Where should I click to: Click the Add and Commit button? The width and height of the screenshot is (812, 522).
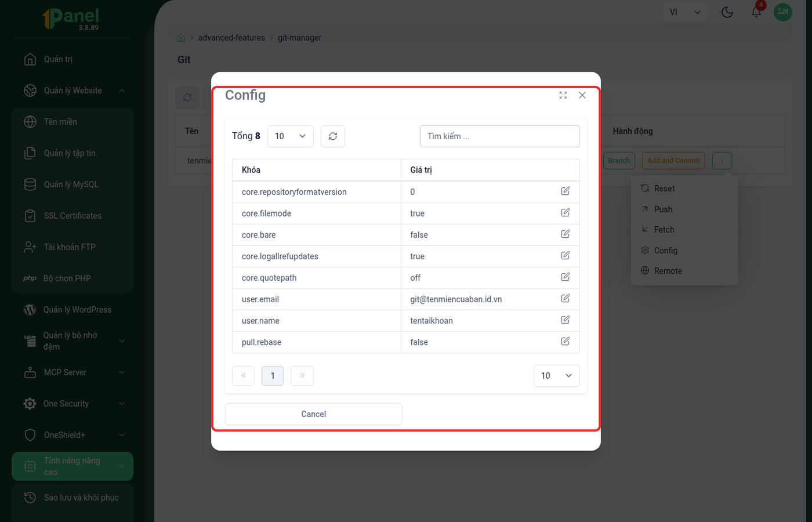(673, 161)
